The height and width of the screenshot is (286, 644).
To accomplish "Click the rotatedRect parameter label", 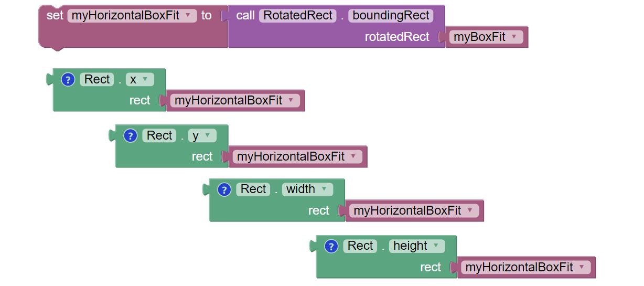I will [397, 37].
